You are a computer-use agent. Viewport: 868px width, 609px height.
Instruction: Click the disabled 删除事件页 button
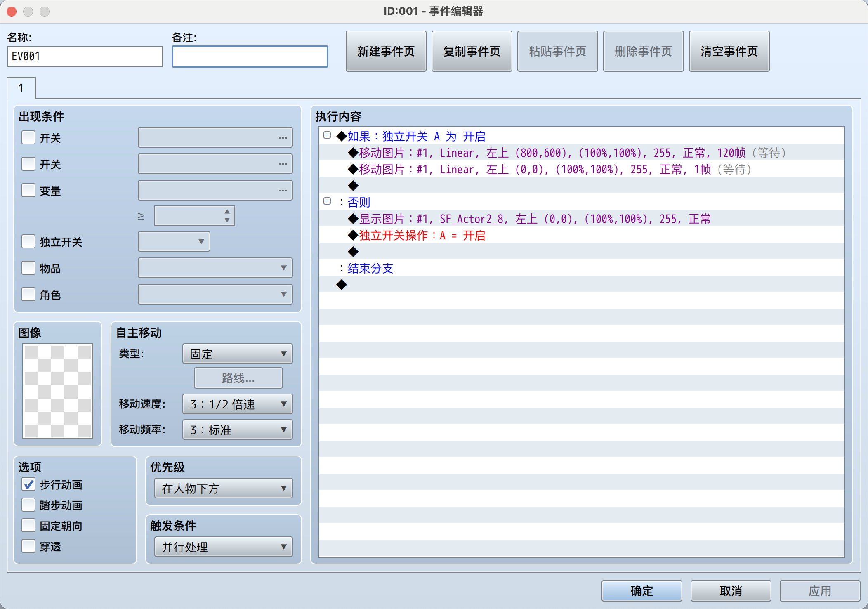pyautogui.click(x=643, y=51)
